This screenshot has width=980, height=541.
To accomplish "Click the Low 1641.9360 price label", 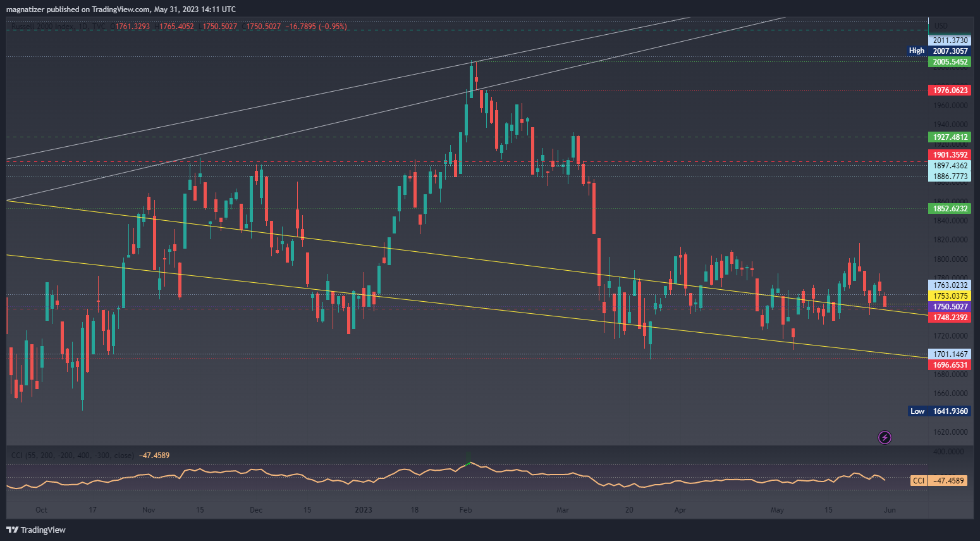I will (x=938, y=411).
